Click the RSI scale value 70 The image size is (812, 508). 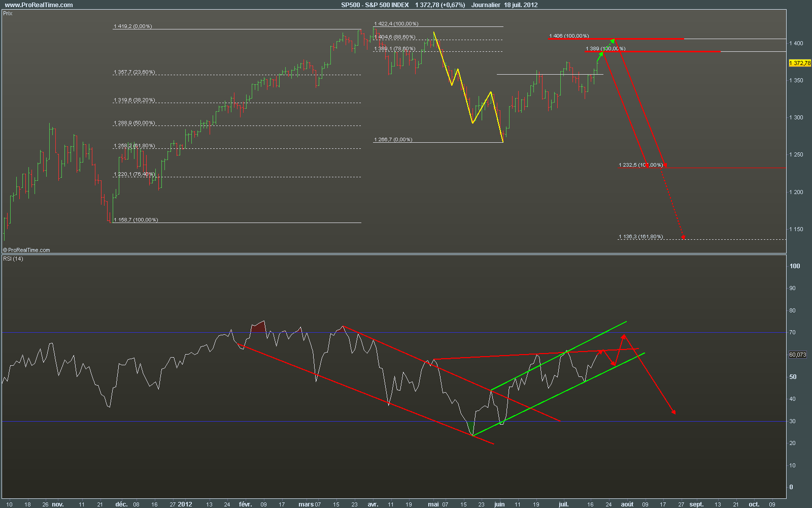click(793, 333)
